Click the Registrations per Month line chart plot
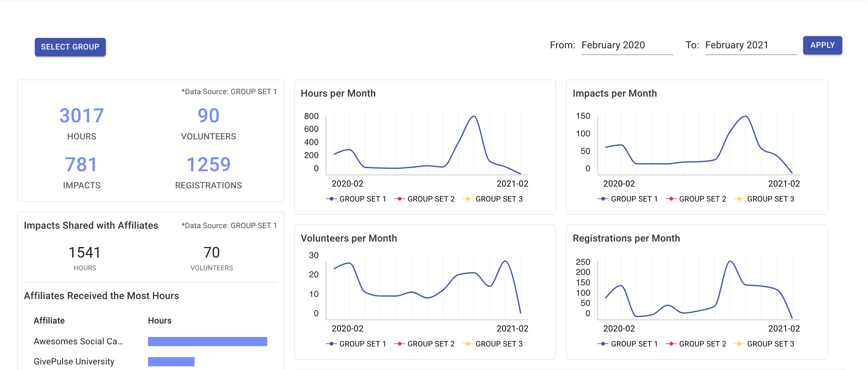 (699, 288)
